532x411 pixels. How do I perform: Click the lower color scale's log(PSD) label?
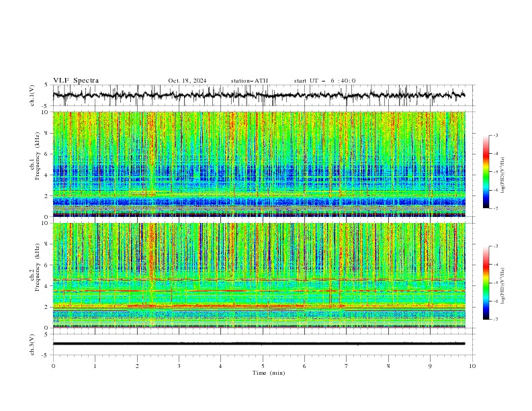pyautogui.click(x=503, y=286)
